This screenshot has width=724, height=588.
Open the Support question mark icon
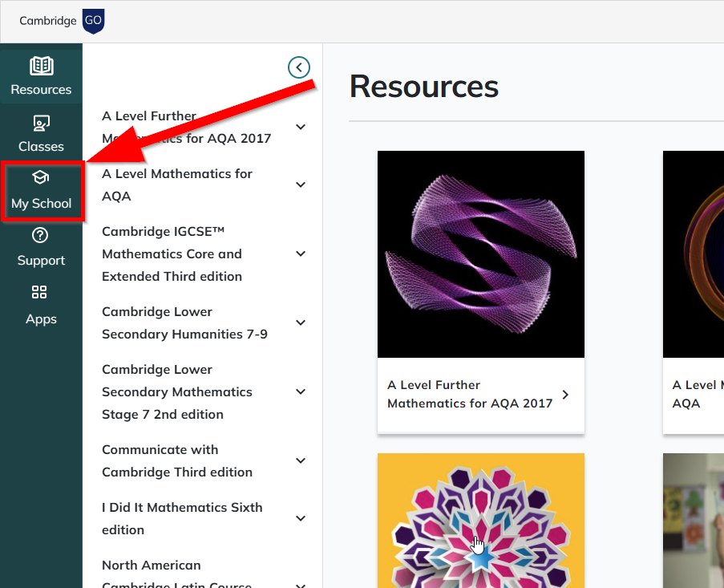point(40,236)
